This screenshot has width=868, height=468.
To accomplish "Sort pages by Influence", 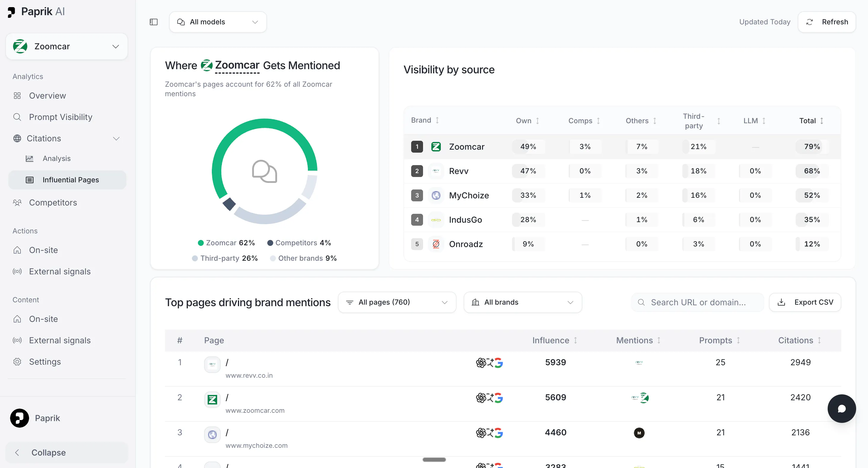I will click(x=576, y=340).
